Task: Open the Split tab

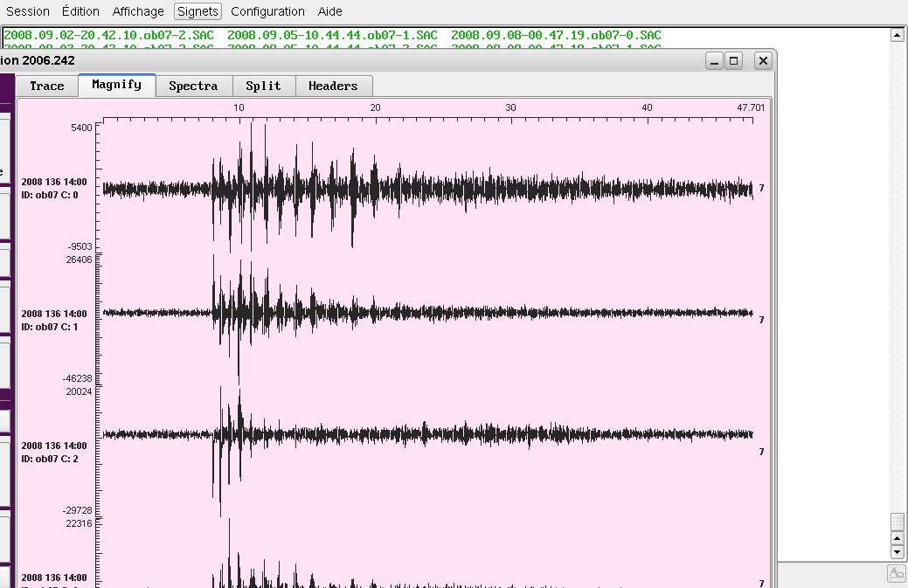Action: tap(263, 86)
